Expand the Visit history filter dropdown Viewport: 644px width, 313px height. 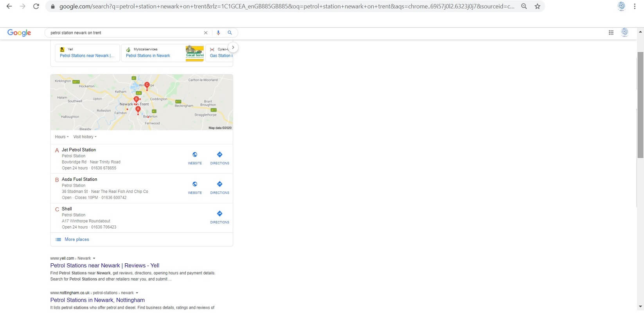pos(85,137)
